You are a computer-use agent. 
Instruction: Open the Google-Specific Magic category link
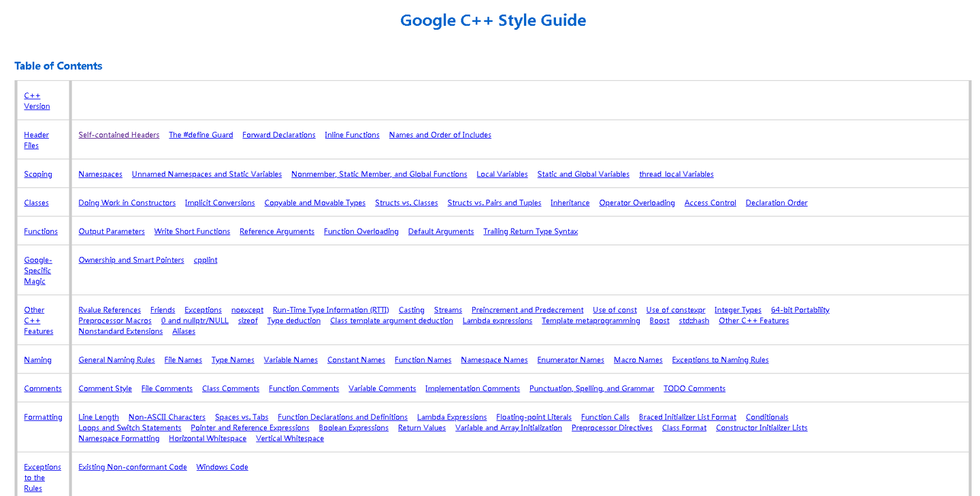click(38, 271)
